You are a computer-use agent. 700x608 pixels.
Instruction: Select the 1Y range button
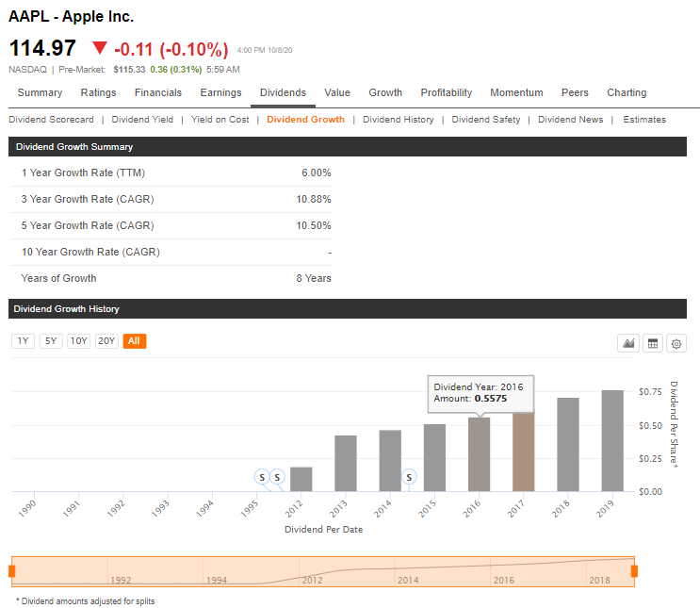pos(23,341)
